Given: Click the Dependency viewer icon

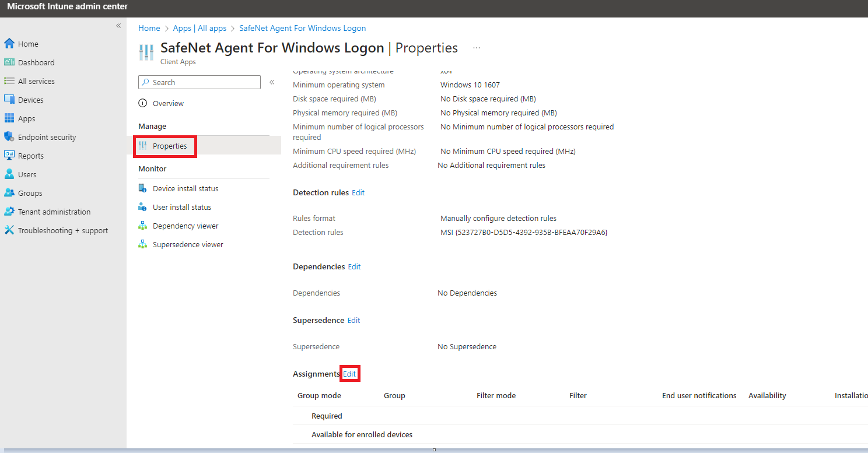Looking at the screenshot, I should (143, 226).
